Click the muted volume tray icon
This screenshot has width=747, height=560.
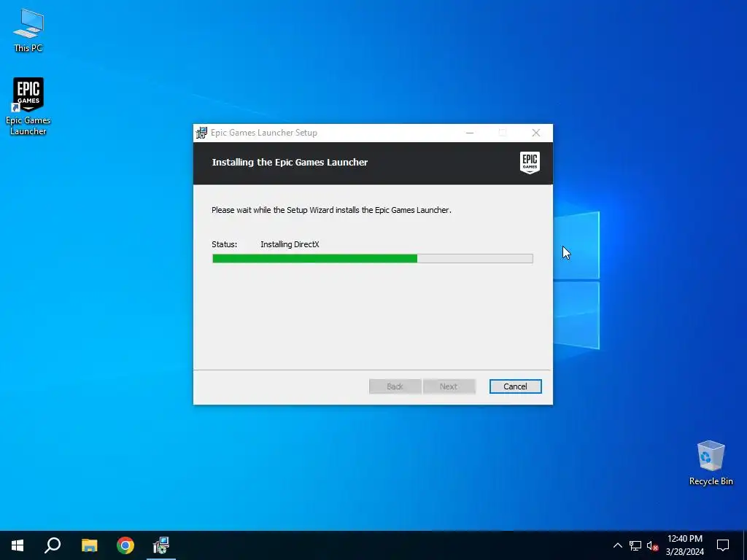point(652,545)
